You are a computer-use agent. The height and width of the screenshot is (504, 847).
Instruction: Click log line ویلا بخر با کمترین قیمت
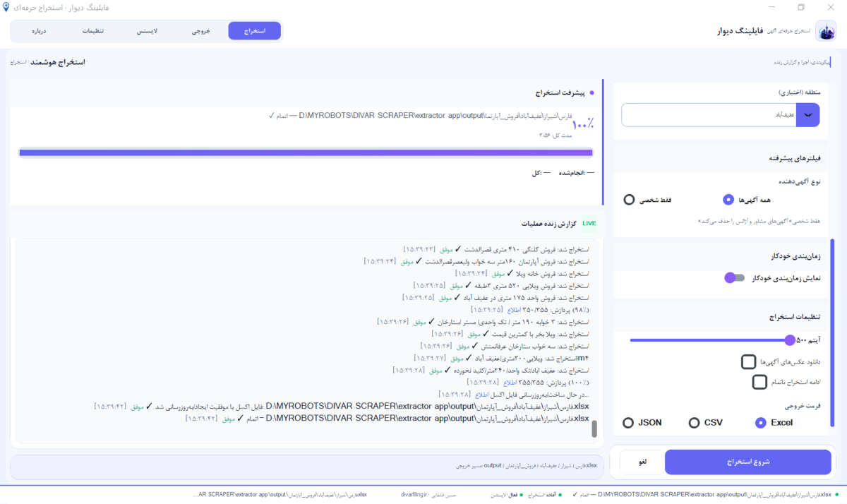(510, 333)
